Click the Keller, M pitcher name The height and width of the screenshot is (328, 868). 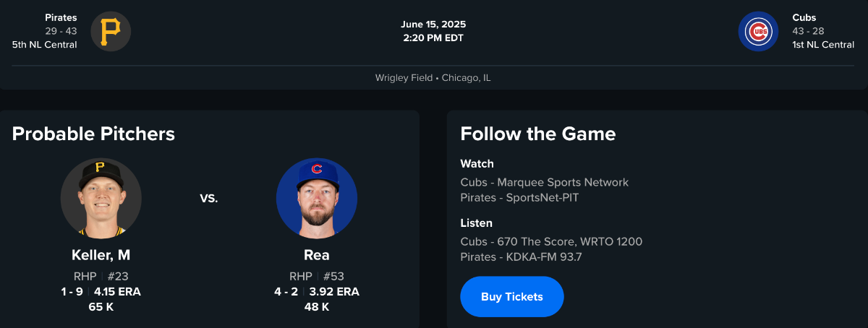click(101, 255)
